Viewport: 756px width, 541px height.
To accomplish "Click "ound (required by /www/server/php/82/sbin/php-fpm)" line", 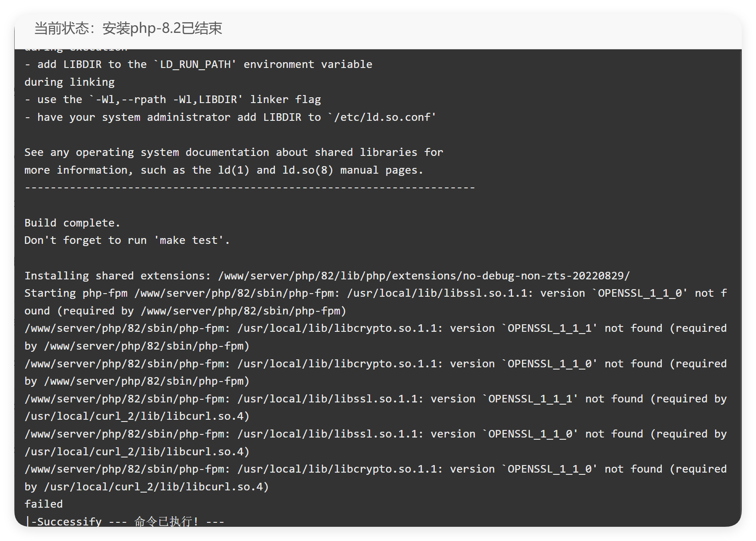I will point(185,311).
